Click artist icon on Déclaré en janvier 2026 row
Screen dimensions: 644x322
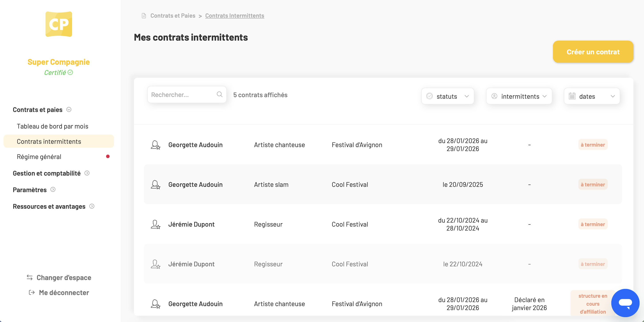click(156, 303)
